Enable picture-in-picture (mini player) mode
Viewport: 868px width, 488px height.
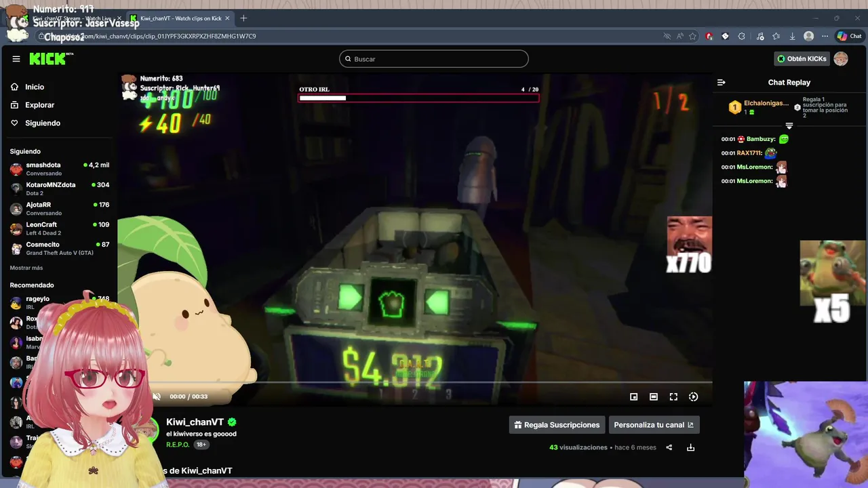tap(634, 397)
